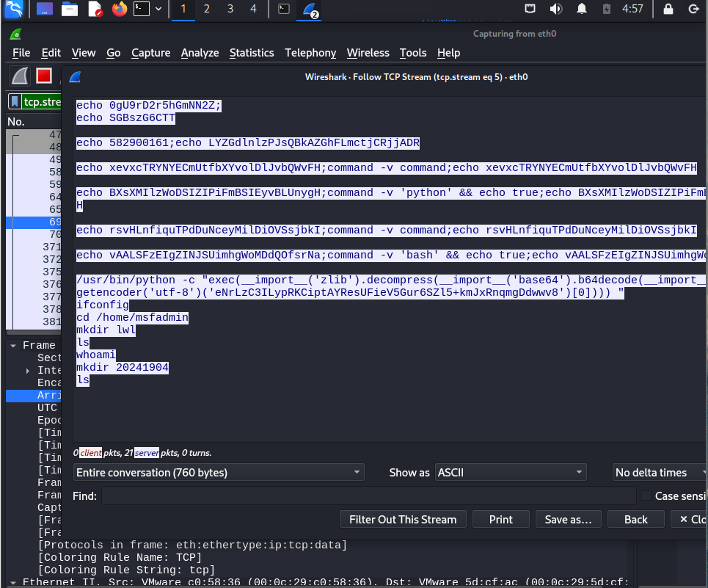The image size is (708, 588).
Task: Click the Protocols in frame detail row
Action: coord(192,545)
